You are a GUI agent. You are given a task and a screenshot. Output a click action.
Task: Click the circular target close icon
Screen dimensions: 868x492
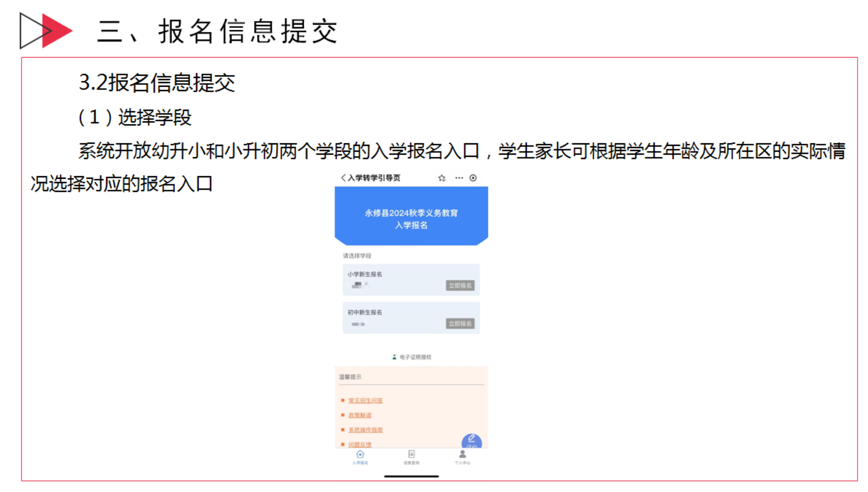(x=473, y=178)
